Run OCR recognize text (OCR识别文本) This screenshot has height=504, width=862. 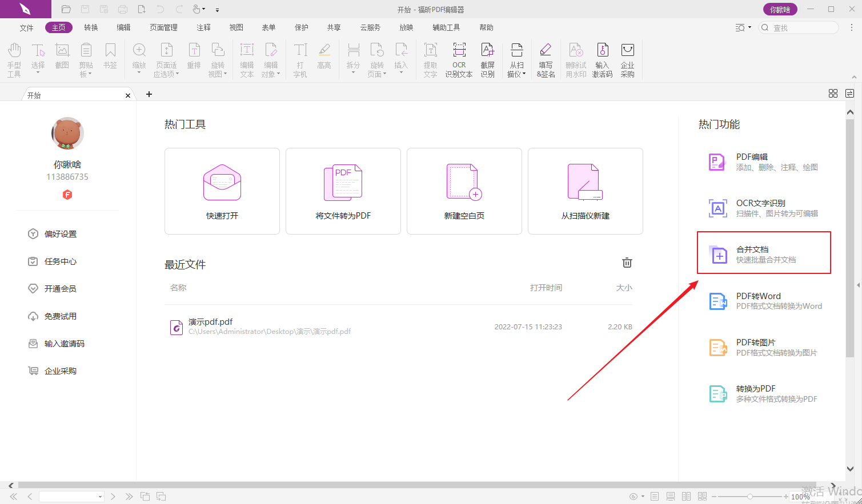click(x=459, y=59)
